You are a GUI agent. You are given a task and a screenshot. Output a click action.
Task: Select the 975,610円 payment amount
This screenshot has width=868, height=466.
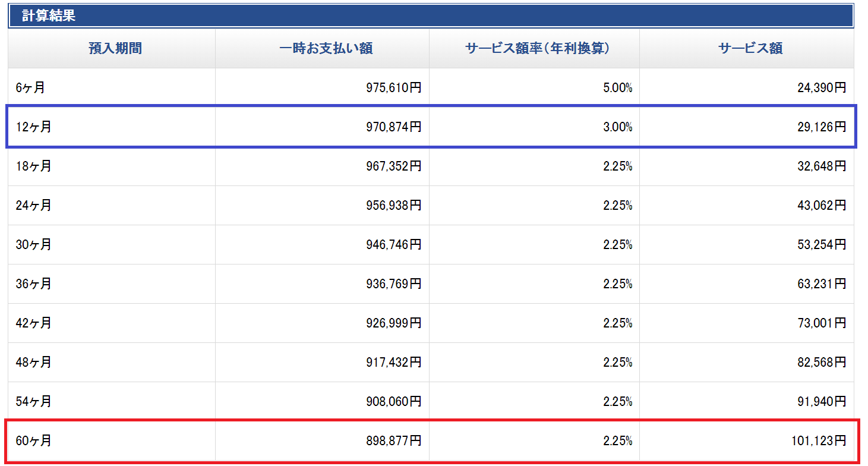[x=393, y=88]
